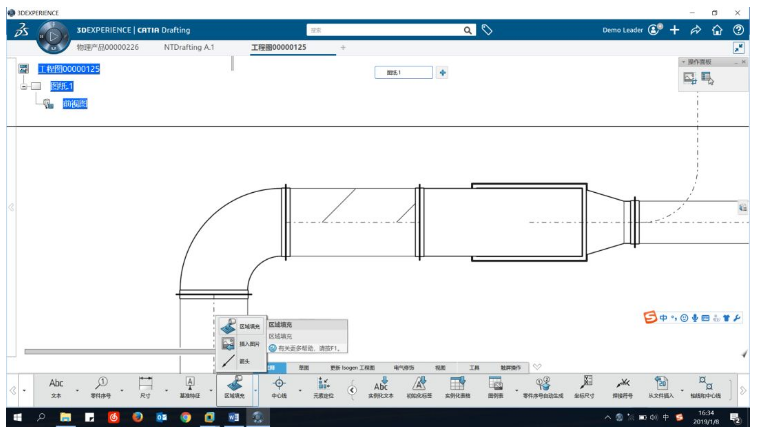Collapse the 图纸.1 tree node
759x432 pixels.
(23, 86)
